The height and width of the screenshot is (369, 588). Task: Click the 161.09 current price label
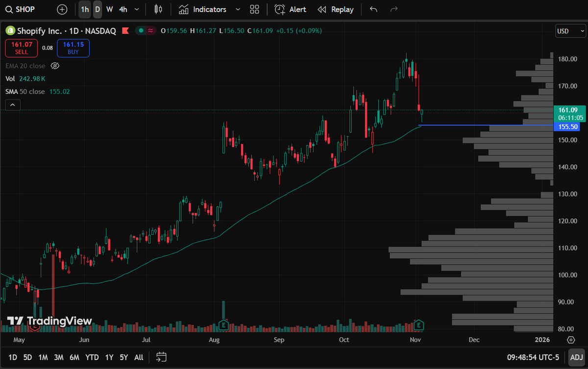(x=568, y=114)
